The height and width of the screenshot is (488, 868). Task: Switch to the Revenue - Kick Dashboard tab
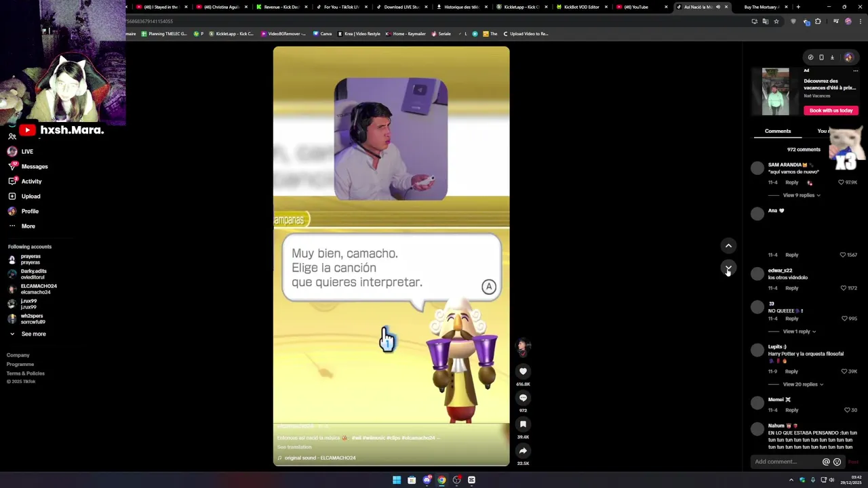coord(281,7)
